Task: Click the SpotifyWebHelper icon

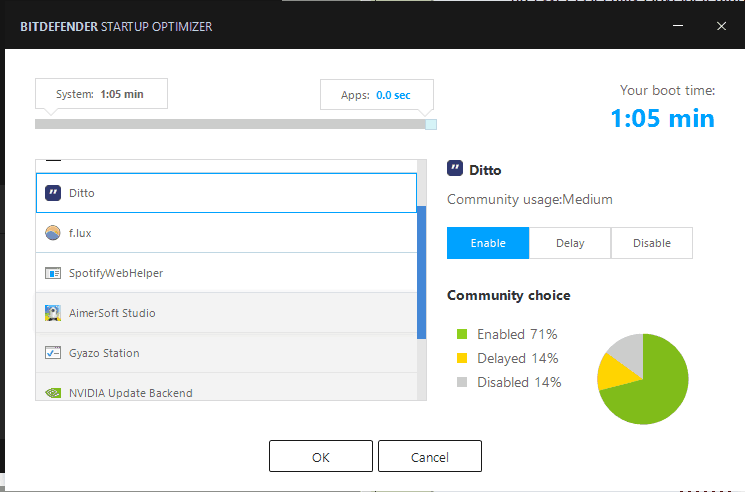Action: [x=53, y=273]
